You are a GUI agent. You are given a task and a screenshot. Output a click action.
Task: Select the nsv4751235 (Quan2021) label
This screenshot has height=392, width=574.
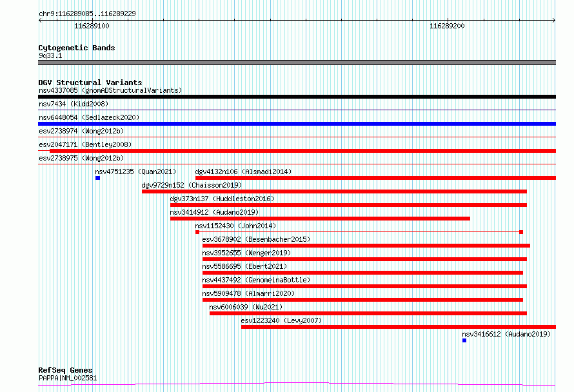(x=135, y=171)
